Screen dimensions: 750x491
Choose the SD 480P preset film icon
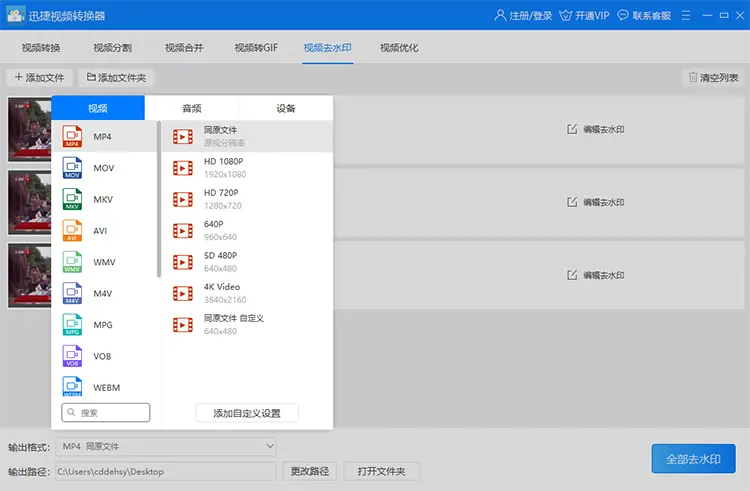pyautogui.click(x=183, y=262)
